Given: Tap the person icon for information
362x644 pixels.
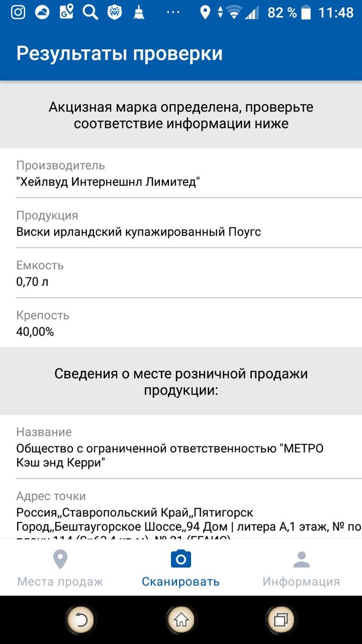Looking at the screenshot, I should (301, 559).
